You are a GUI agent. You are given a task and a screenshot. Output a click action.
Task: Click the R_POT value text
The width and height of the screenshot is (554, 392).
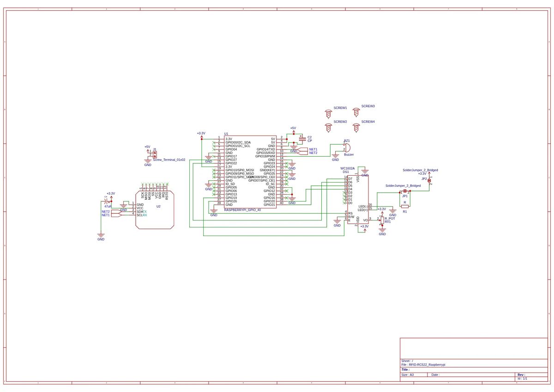[x=390, y=218]
